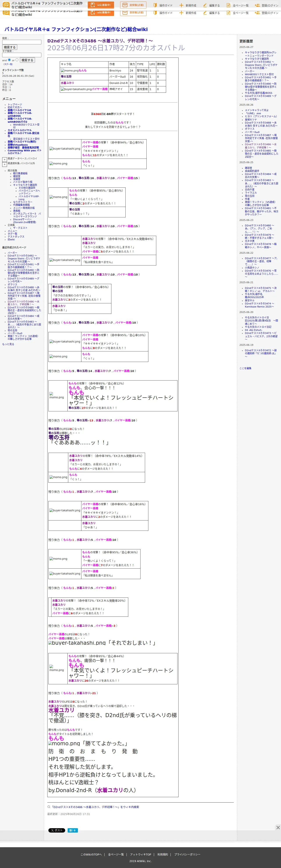Click the 編集する pencil icon in the topmost header
This screenshot has width=281, height=868.
coord(205,5)
